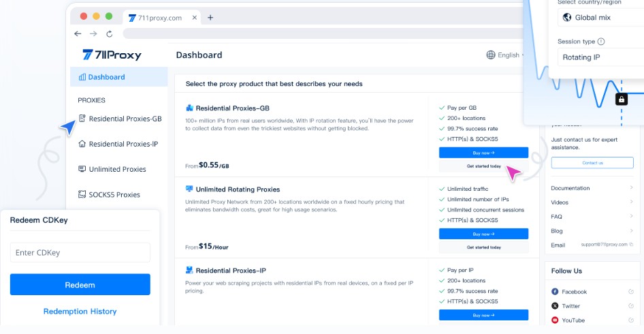This screenshot has height=334, width=644.
Task: Click the Facebook logo icon
Action: tap(555, 292)
